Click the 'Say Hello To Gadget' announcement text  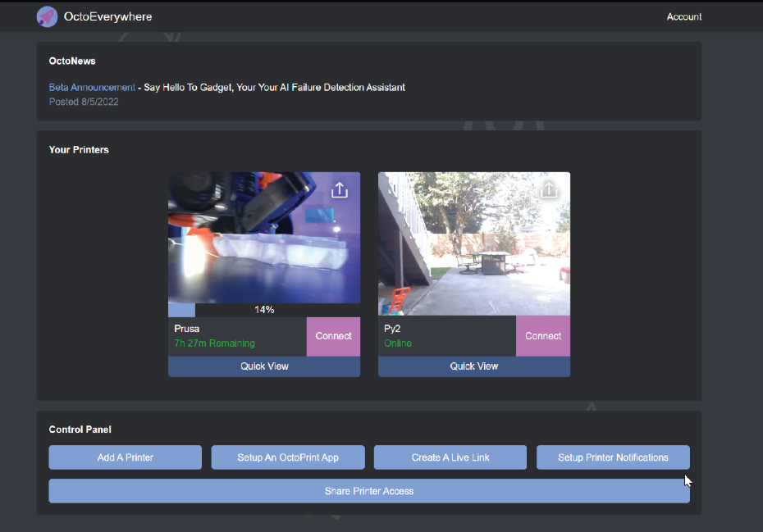click(275, 88)
